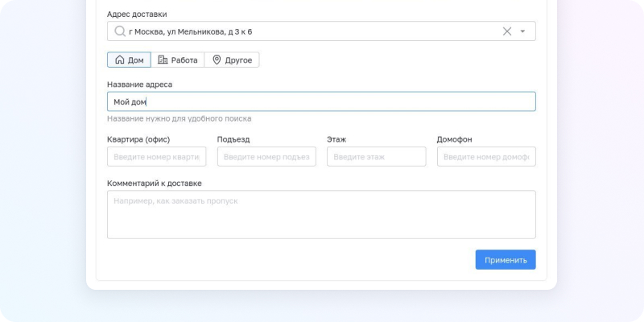Click the office building icon on Работа
The image size is (644, 322).
click(163, 60)
